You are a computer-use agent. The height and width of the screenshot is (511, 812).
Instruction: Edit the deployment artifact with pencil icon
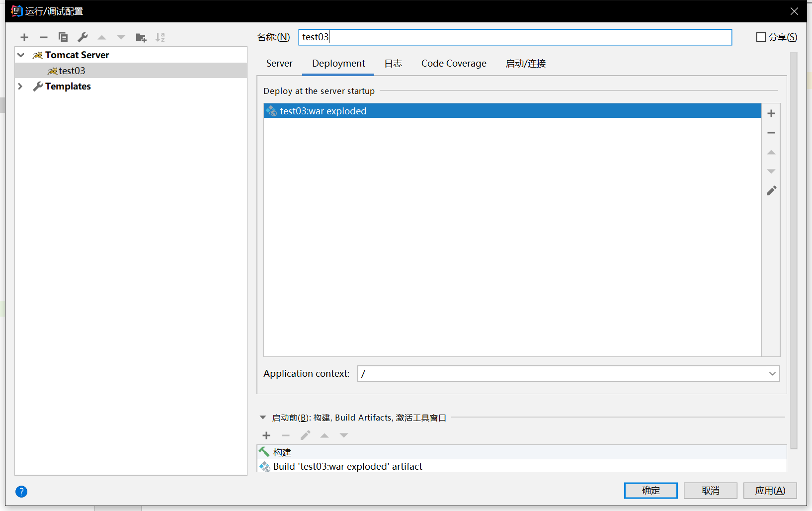[771, 190]
